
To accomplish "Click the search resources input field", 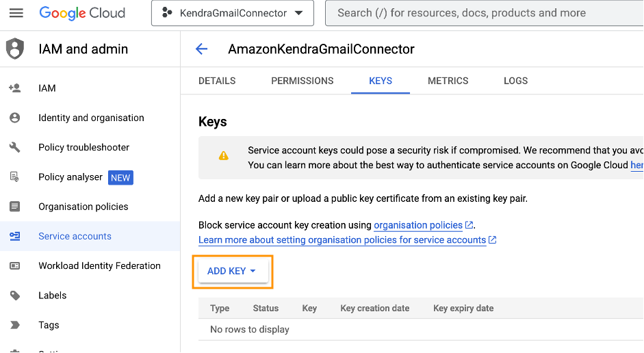I will [x=479, y=13].
